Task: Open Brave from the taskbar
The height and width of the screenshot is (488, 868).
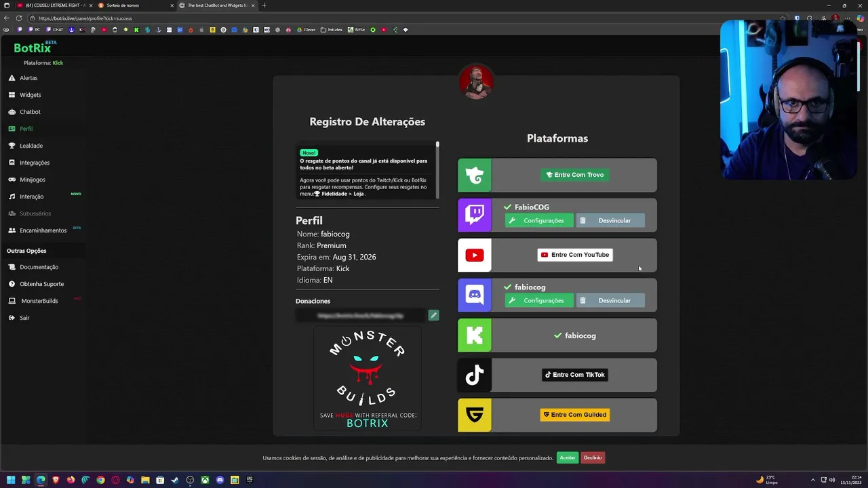Action: pos(56,480)
